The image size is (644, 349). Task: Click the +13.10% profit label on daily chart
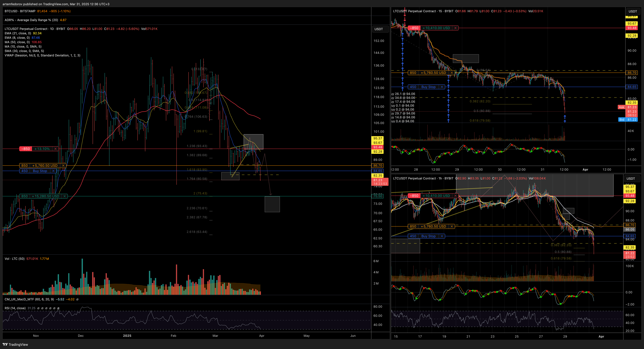pos(42,149)
